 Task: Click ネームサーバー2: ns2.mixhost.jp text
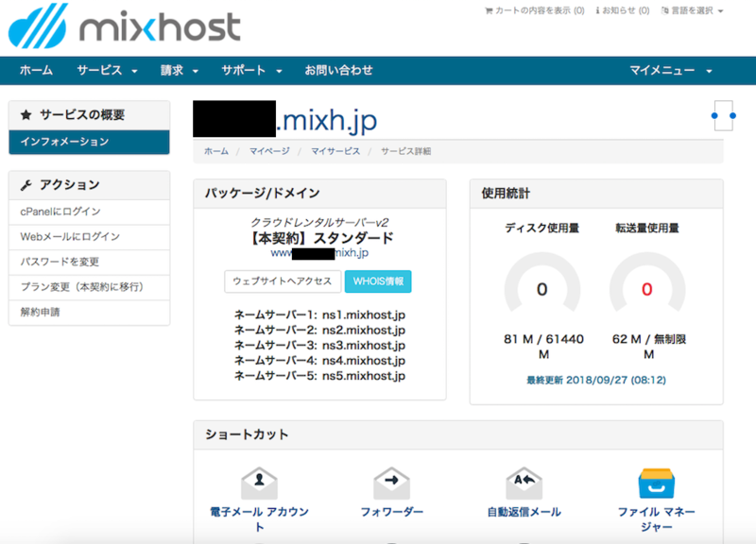(x=319, y=330)
